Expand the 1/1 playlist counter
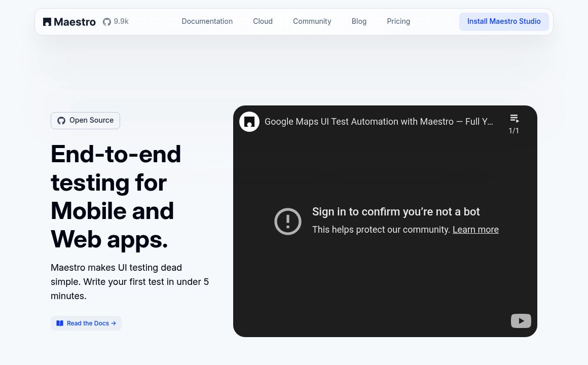 tap(513, 130)
